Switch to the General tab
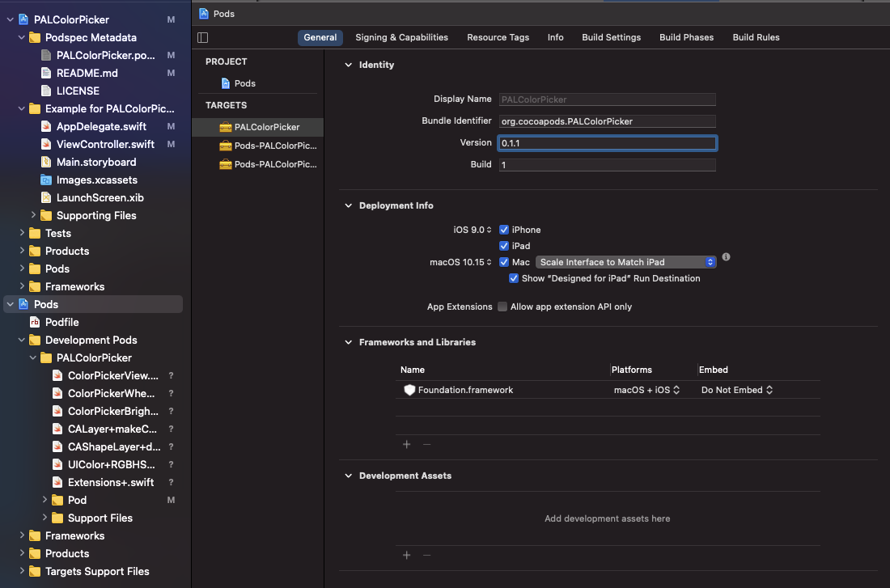890x588 pixels. (x=320, y=37)
